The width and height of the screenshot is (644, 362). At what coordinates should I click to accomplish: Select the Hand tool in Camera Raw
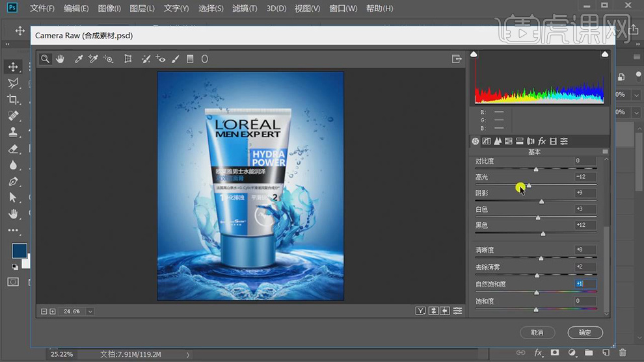pyautogui.click(x=60, y=59)
